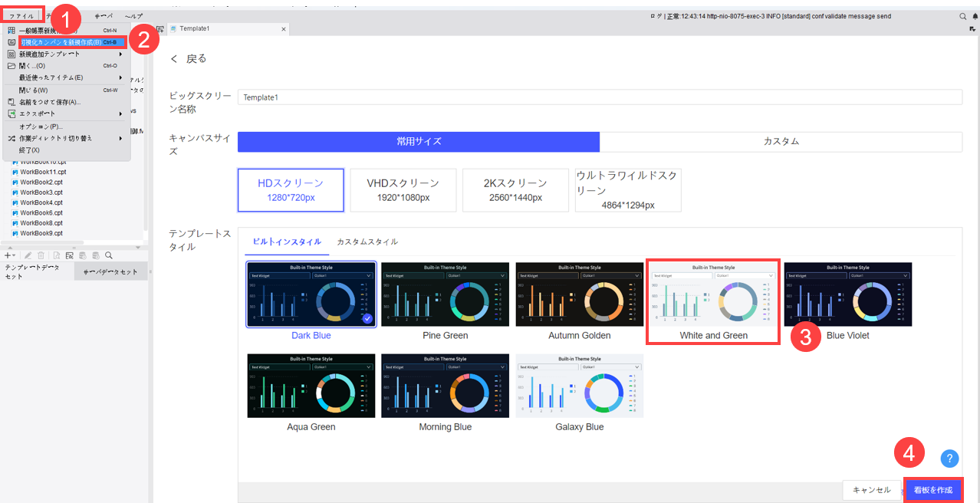980x503 pixels.
Task: Click the global search magnifier icon
Action: (963, 16)
